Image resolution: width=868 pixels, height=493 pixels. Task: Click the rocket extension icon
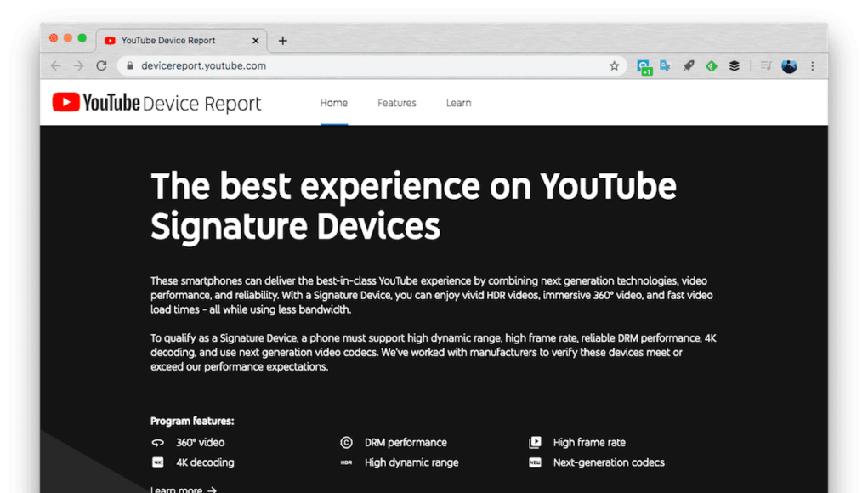click(x=689, y=65)
